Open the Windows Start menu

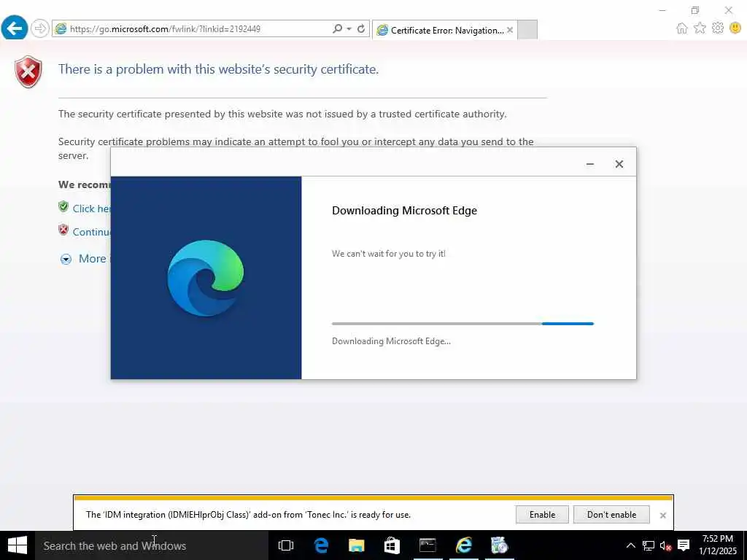coord(18,545)
